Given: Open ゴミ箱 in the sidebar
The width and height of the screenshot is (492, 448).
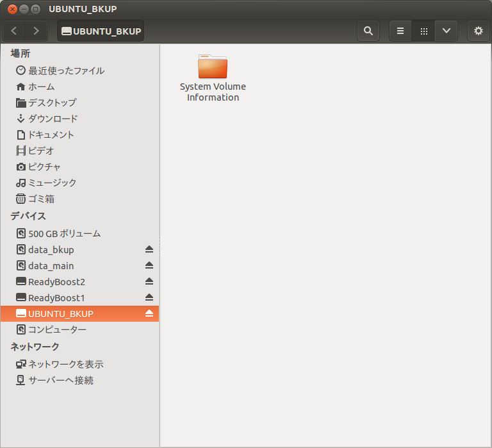Looking at the screenshot, I should [x=79, y=199].
